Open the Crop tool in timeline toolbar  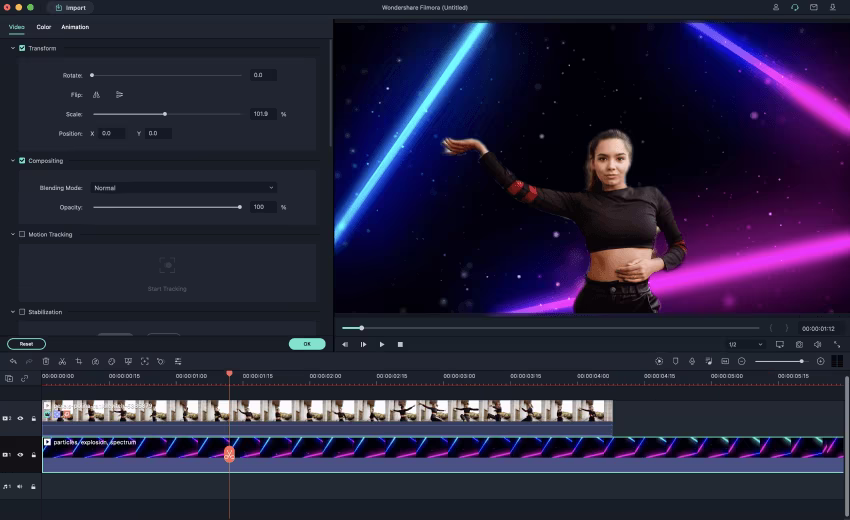tap(79, 361)
